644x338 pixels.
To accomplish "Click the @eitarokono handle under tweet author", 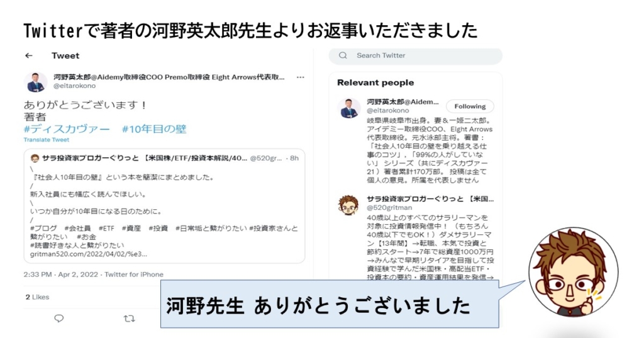I will 74,85.
